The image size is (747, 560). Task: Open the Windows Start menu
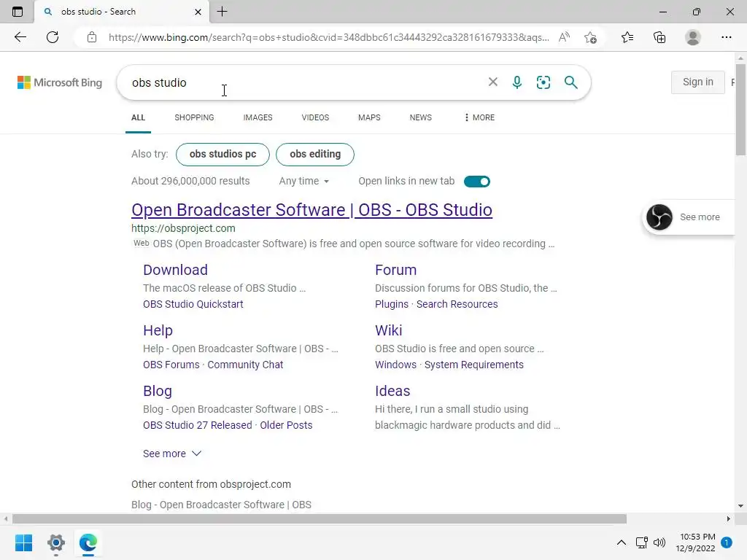click(x=23, y=542)
